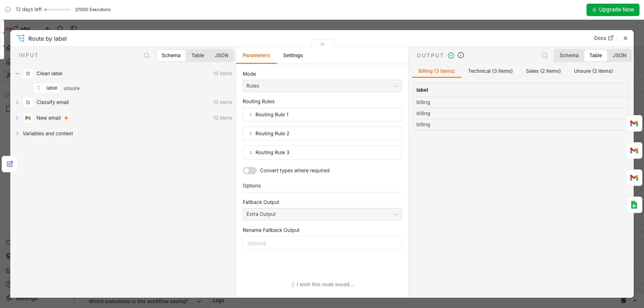Click the label field type icon
Viewport: 644px width, 308px height.
point(39,88)
